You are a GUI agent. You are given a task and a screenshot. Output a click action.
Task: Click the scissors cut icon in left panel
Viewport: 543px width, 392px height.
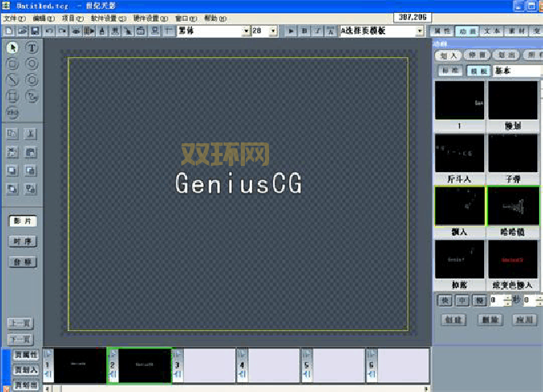31,134
